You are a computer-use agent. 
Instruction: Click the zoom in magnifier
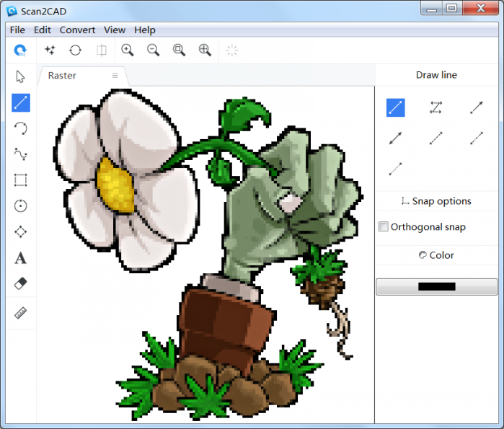click(128, 50)
